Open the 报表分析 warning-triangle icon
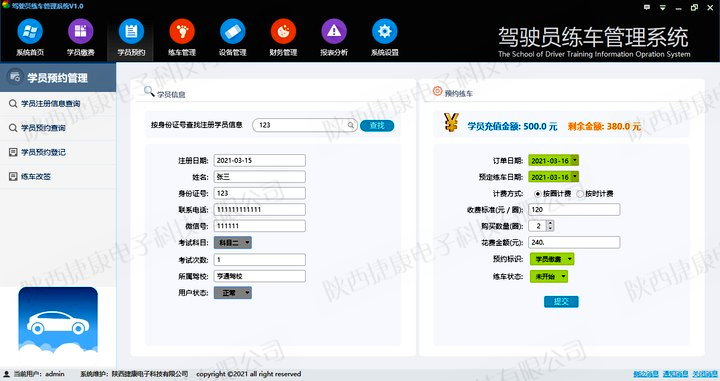720x381 pixels. 334,31
